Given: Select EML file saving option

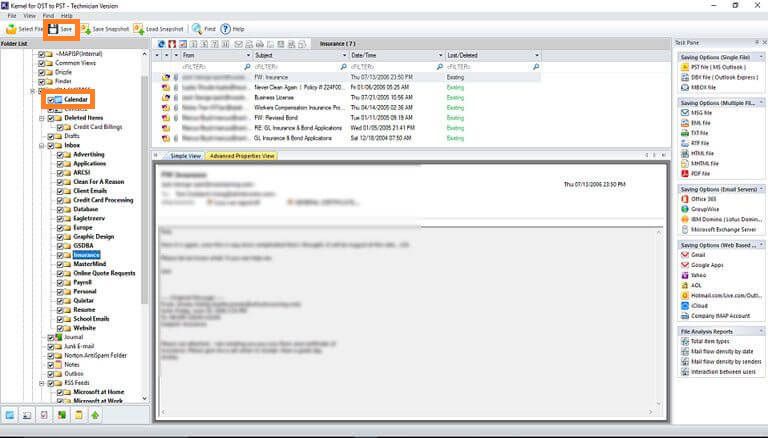Looking at the screenshot, I should pos(696,123).
